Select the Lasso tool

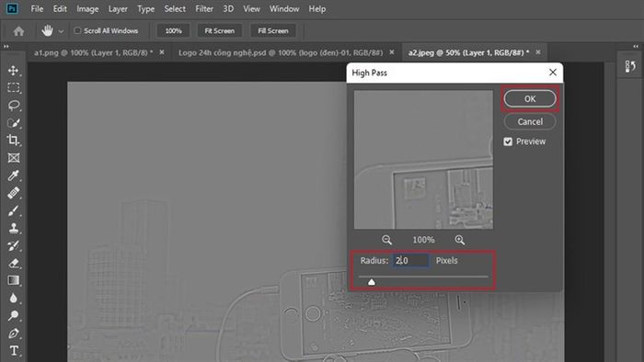click(x=13, y=106)
